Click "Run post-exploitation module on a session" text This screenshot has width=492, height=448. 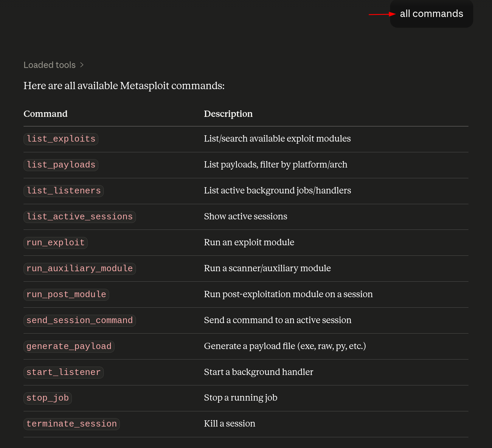point(288,294)
